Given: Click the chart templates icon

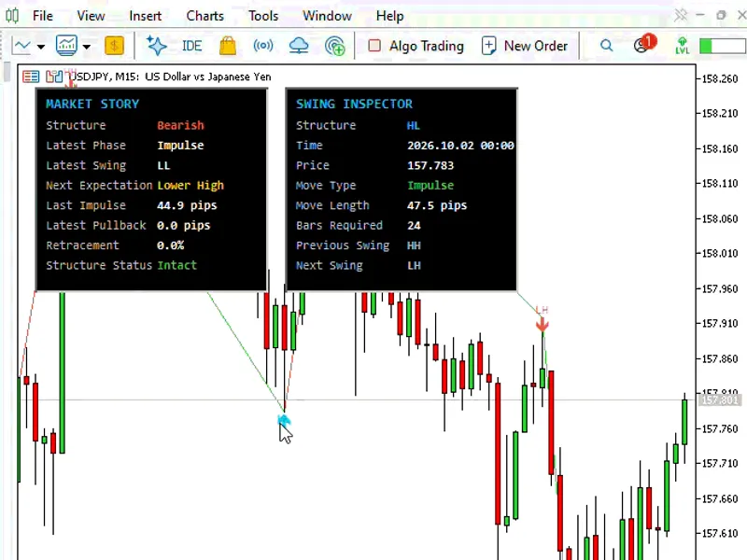Looking at the screenshot, I should coord(66,45).
